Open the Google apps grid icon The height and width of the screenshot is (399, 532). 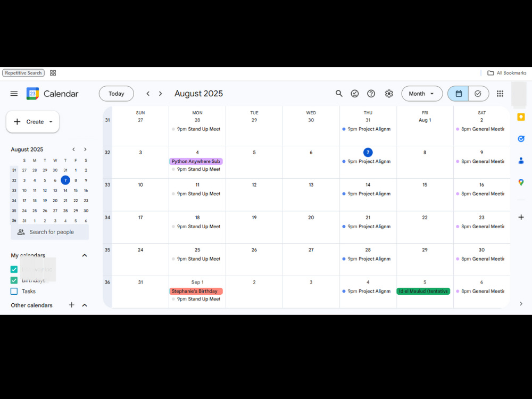(x=500, y=94)
